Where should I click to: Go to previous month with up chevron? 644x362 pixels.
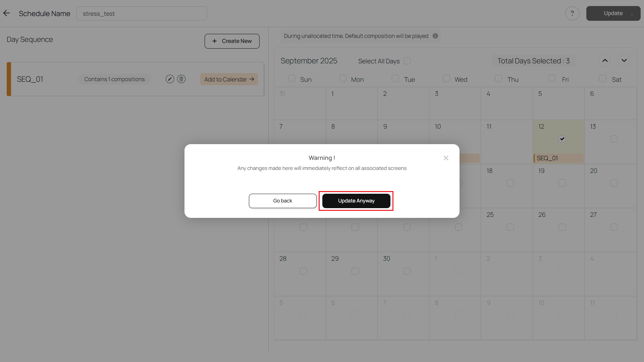(x=605, y=61)
